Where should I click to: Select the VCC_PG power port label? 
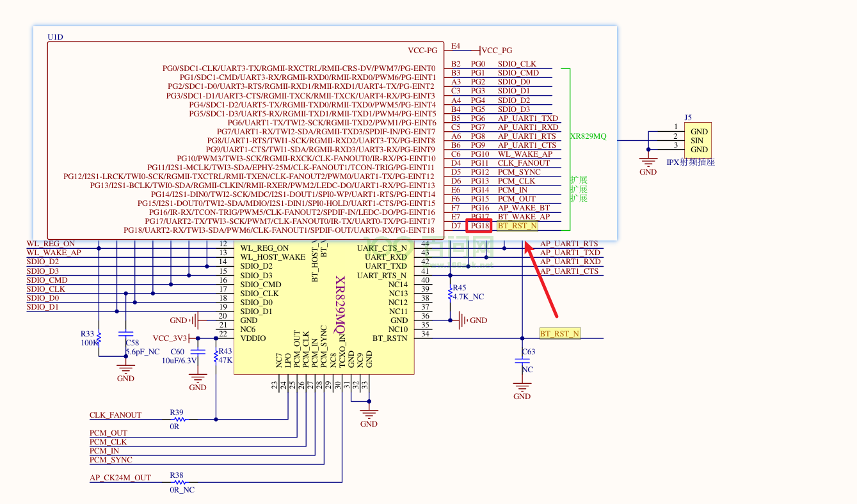[496, 51]
